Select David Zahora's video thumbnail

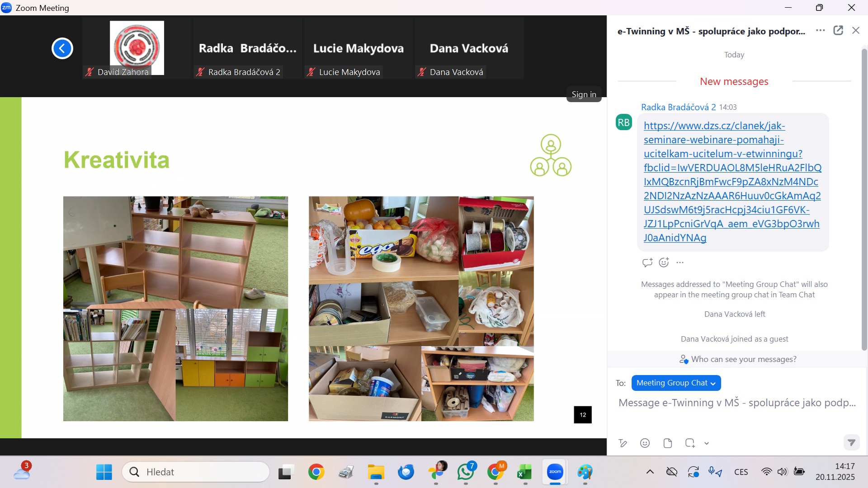137,48
